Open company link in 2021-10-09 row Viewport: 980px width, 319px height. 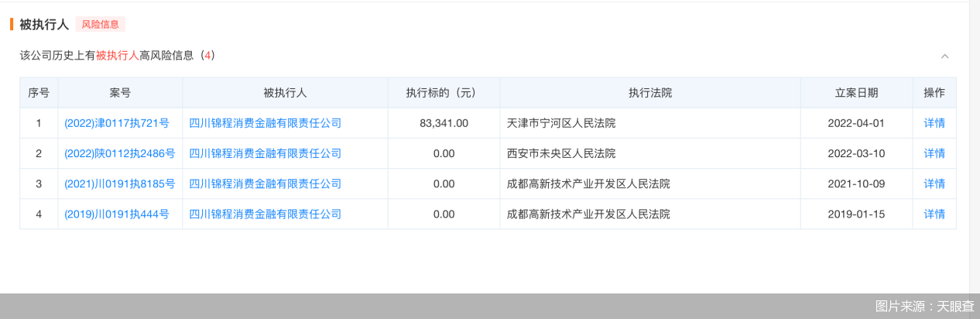tap(266, 184)
